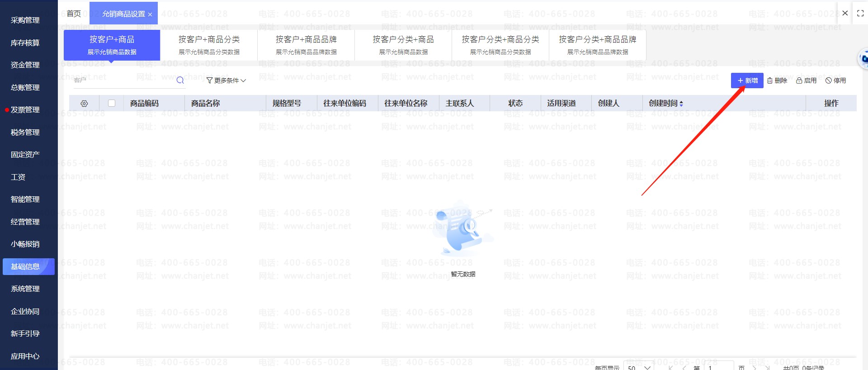868x370 pixels.
Task: Tick the select-all checkbox in the table header
Action: click(112, 103)
